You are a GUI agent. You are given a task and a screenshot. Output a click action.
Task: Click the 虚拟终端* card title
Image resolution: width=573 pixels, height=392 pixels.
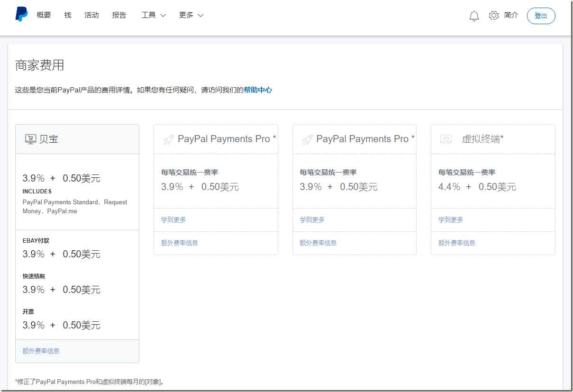(x=483, y=139)
